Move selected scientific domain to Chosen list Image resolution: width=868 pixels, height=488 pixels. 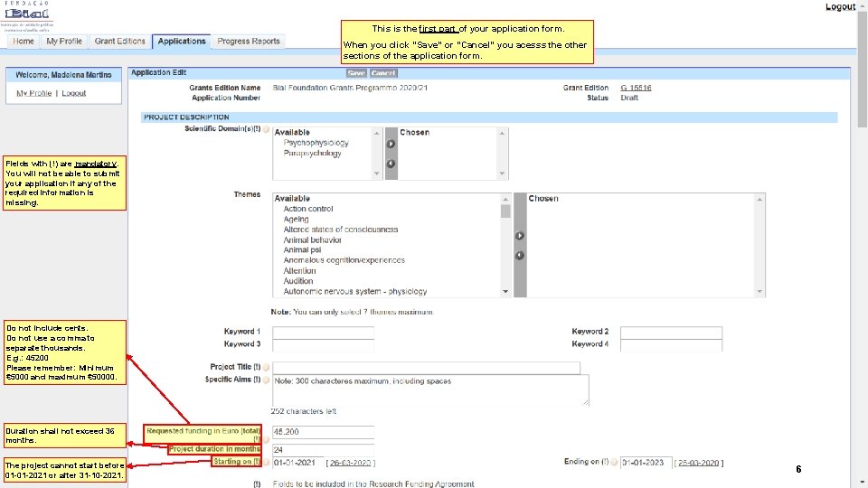point(391,144)
